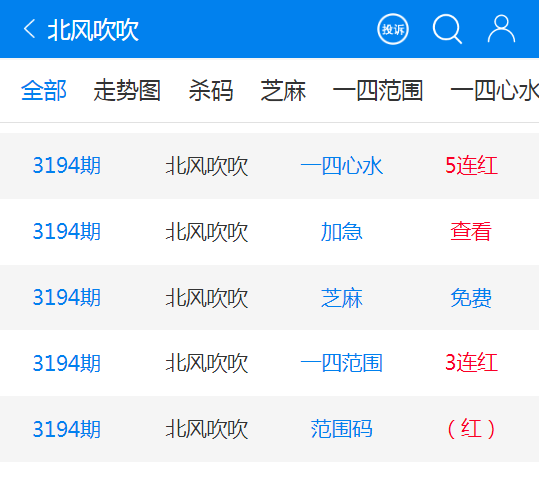Open the 芝麻 entry in list
540x478 pixels.
tap(342, 298)
